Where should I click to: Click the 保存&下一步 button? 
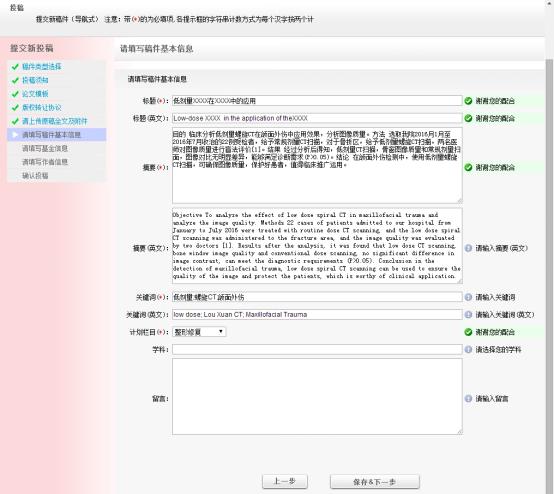[x=375, y=481]
